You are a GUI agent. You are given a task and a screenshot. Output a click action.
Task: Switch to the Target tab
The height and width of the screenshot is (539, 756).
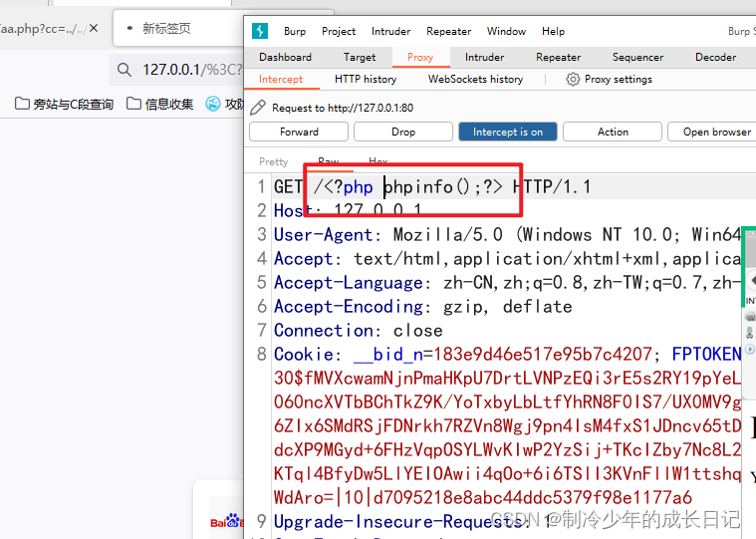[360, 57]
